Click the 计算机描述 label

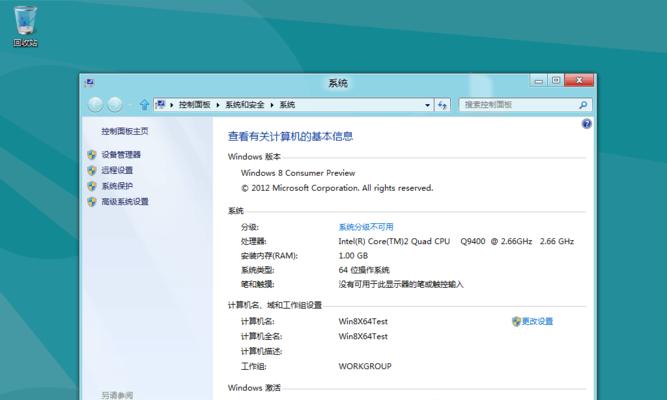(261, 351)
